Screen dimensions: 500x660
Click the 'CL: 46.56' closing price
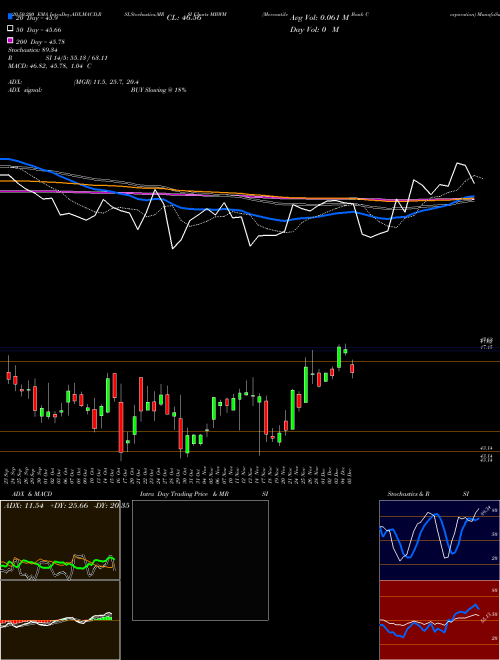[184, 18]
